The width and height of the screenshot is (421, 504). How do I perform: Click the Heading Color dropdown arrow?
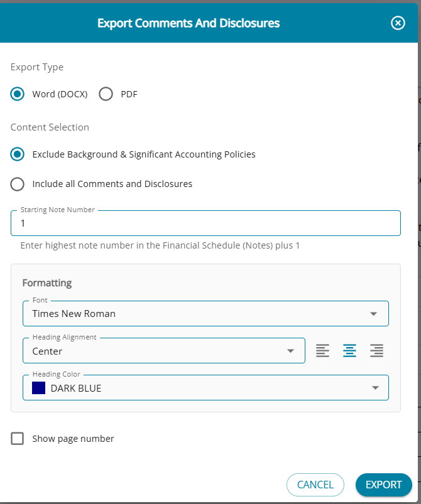coord(375,388)
